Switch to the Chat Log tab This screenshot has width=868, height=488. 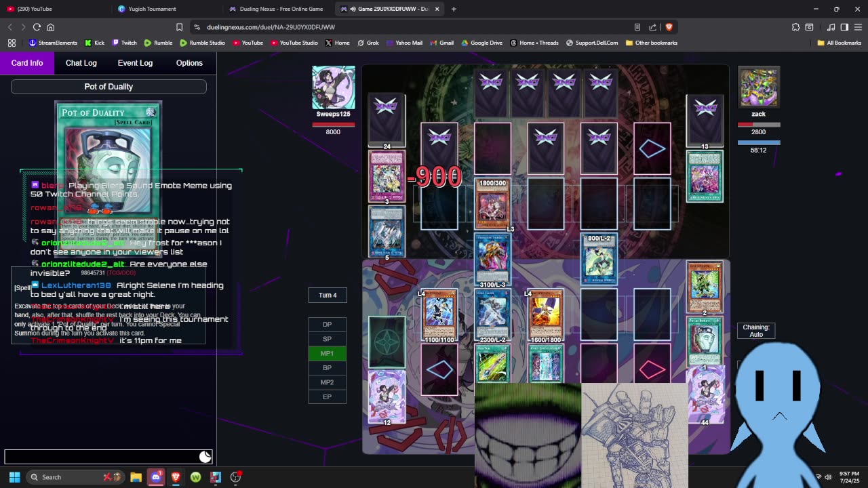[x=81, y=63]
